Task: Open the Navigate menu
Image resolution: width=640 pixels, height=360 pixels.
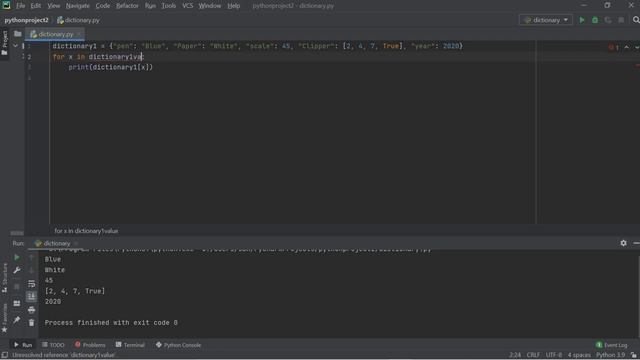Action: [78, 6]
